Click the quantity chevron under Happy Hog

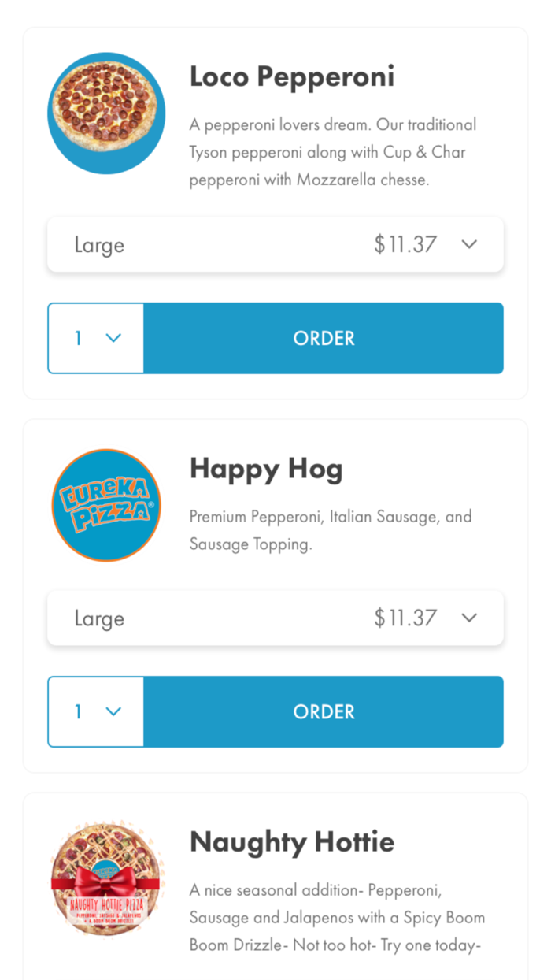115,711
